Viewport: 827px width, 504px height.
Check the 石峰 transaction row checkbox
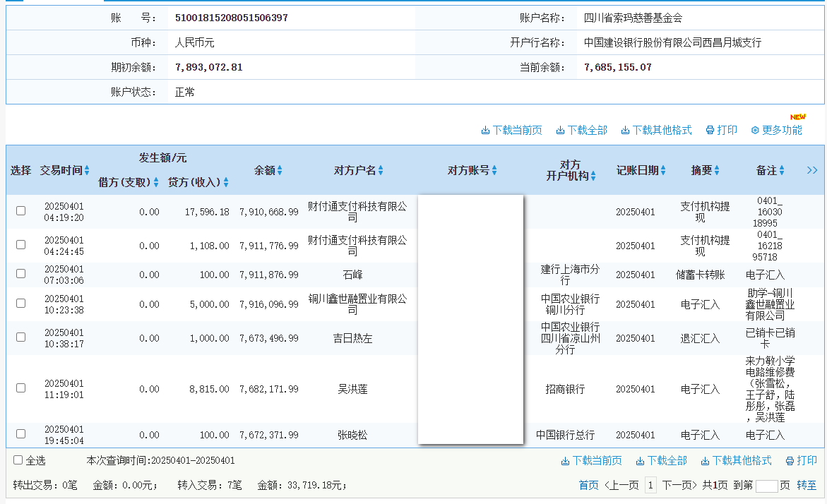[x=21, y=274]
